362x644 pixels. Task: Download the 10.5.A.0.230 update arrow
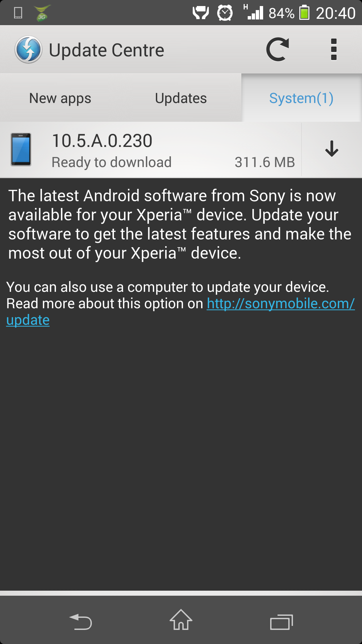pyautogui.click(x=331, y=149)
